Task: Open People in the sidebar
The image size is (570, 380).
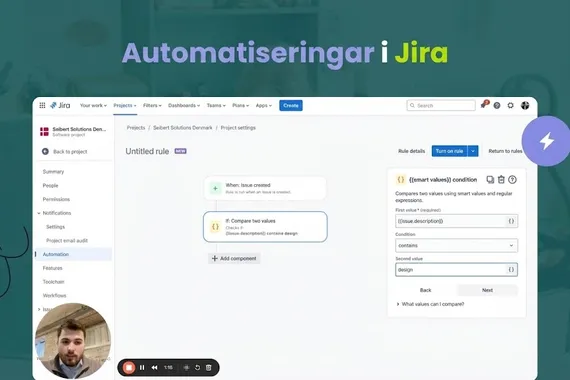Action: [51, 185]
